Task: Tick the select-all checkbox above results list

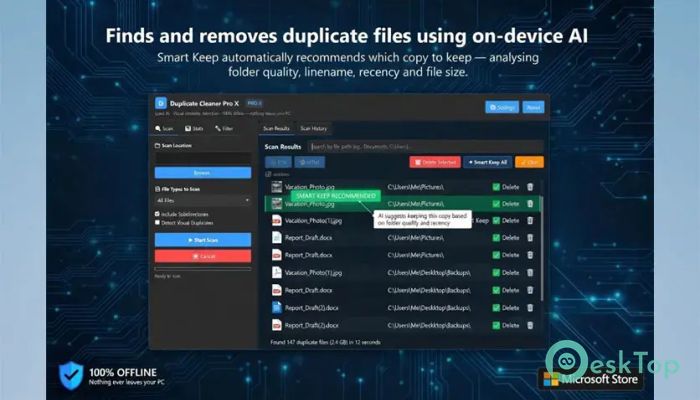Action: tap(268, 174)
